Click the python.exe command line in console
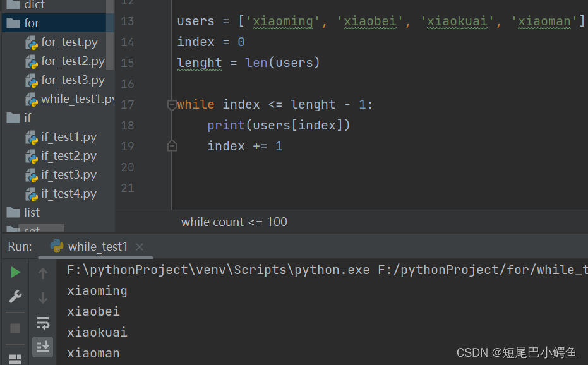 327,270
